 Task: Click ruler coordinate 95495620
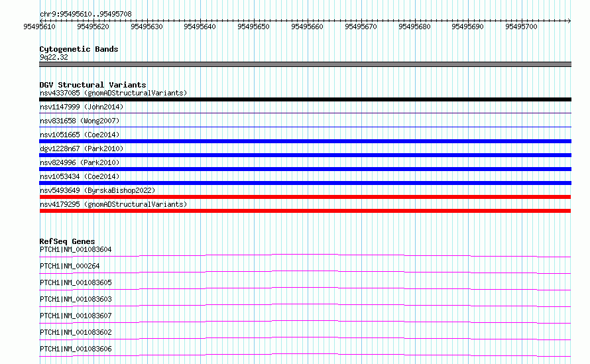coord(93,27)
